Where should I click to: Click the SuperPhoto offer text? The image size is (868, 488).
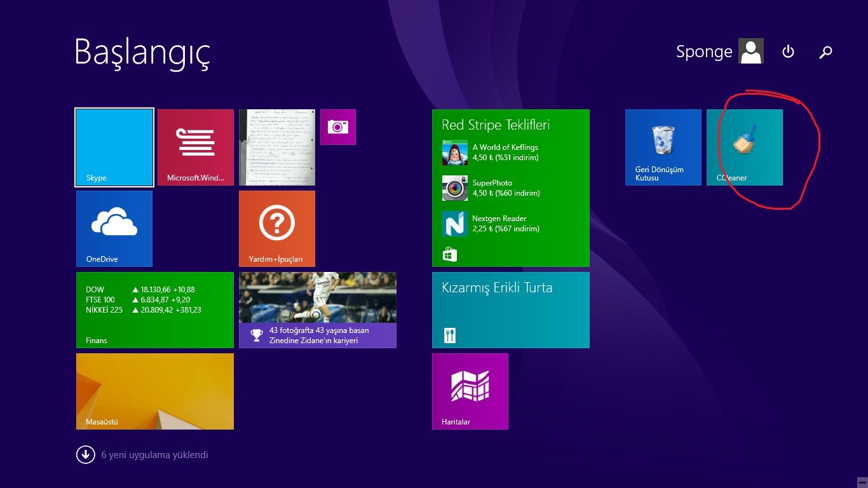506,188
